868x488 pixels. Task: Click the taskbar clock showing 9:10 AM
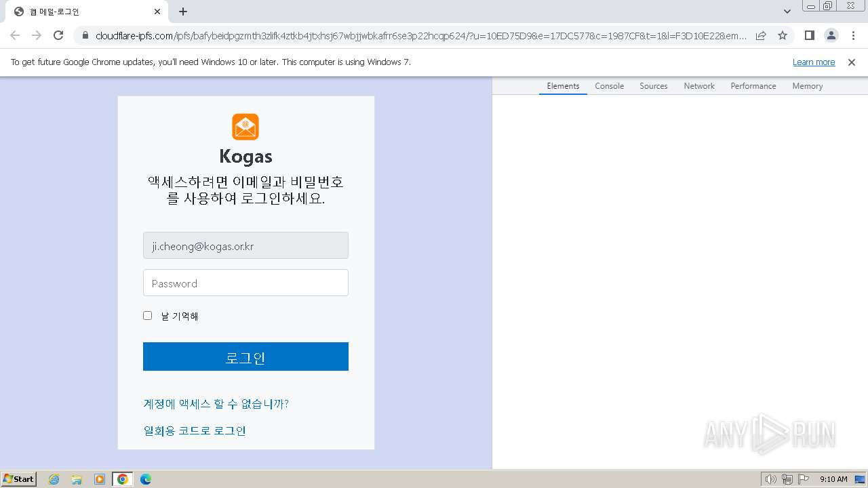(833, 479)
